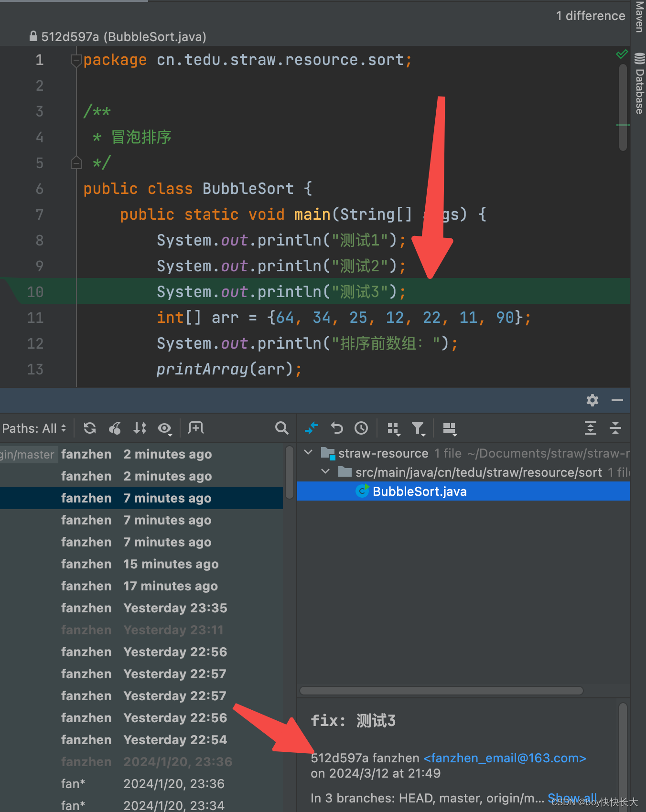Click line number 10 in the gutter
646x812 pixels.
pos(35,292)
